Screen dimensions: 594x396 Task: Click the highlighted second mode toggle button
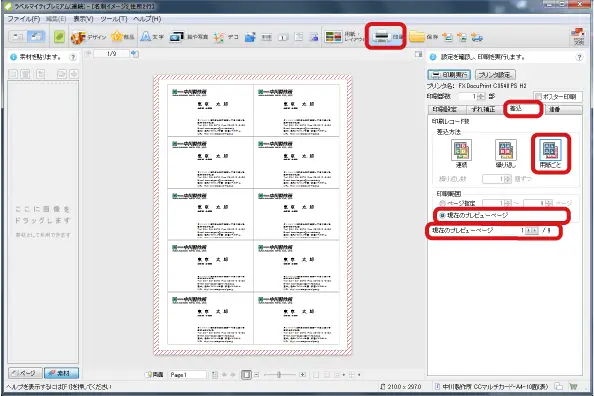point(36,37)
